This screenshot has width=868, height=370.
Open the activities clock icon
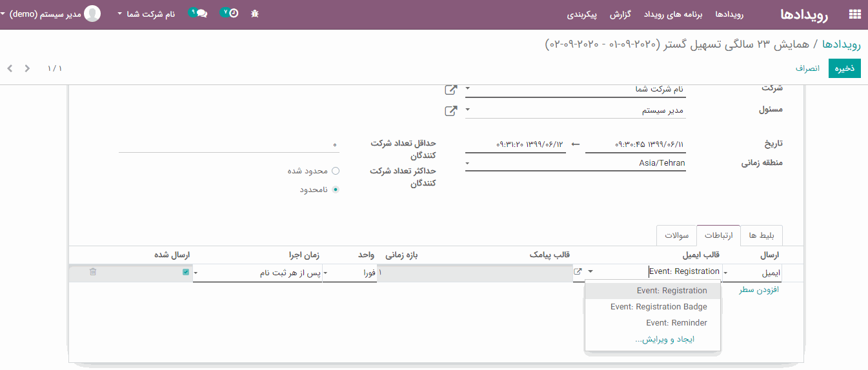click(x=230, y=13)
